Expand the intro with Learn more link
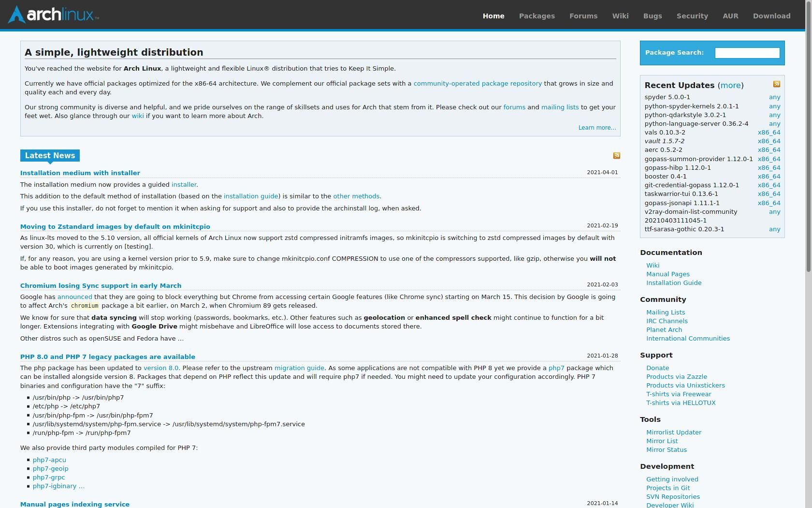The height and width of the screenshot is (508, 812). (597, 128)
